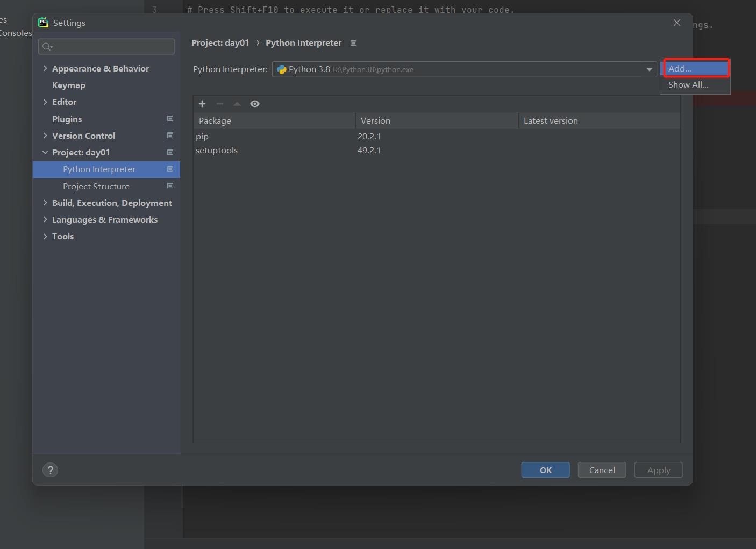Click the install package plus icon

tap(202, 104)
